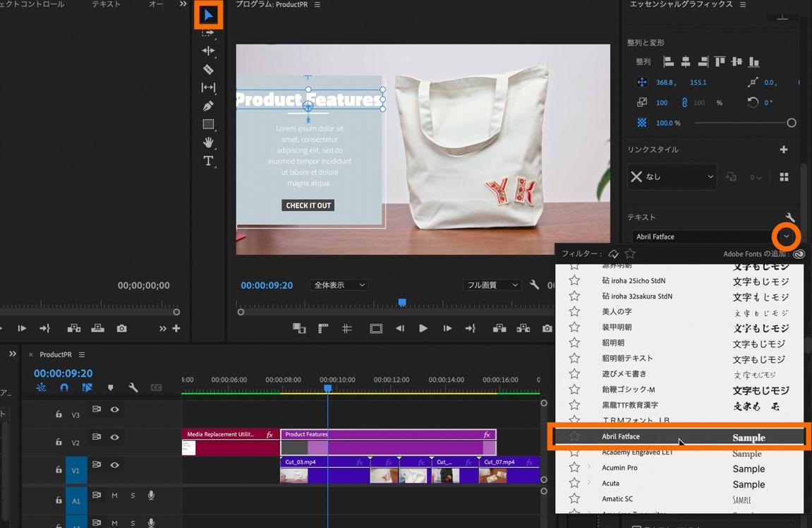Favorite the 装甲明朝 font star
The height and width of the screenshot is (528, 812).
[x=574, y=328]
